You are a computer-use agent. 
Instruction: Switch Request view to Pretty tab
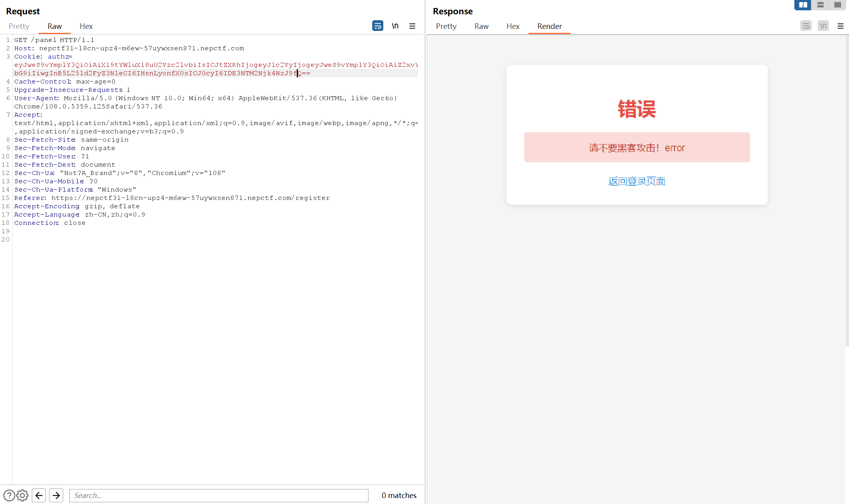(19, 26)
